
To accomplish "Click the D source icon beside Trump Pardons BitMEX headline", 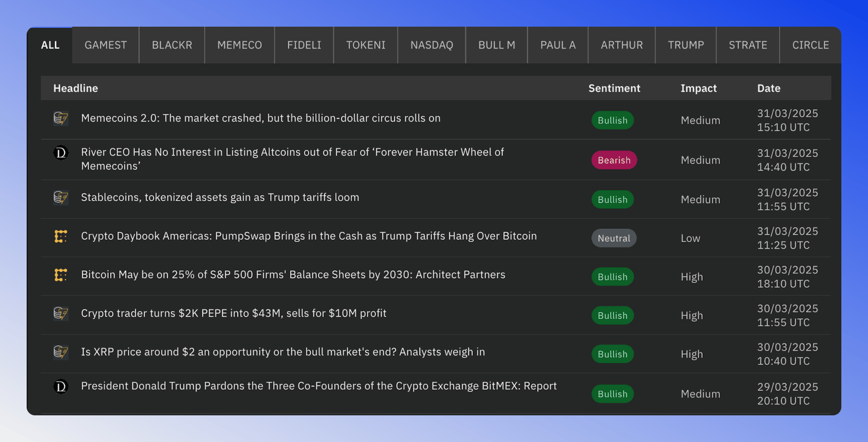I will 61,386.
